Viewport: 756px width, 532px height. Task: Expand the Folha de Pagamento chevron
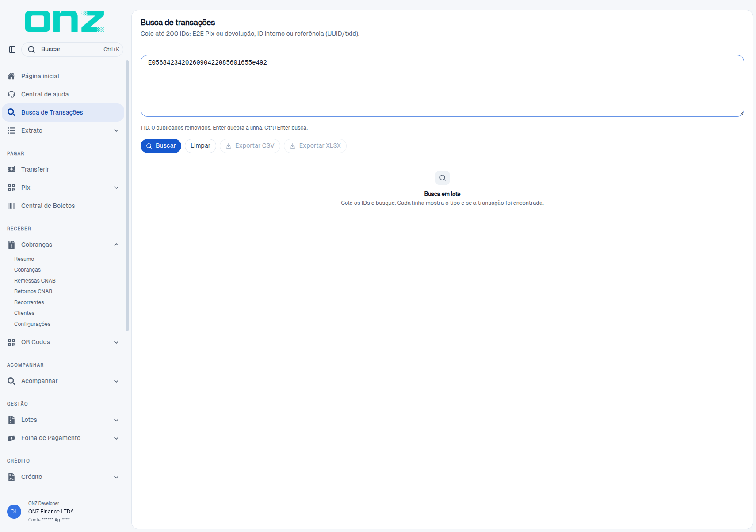[x=116, y=438]
